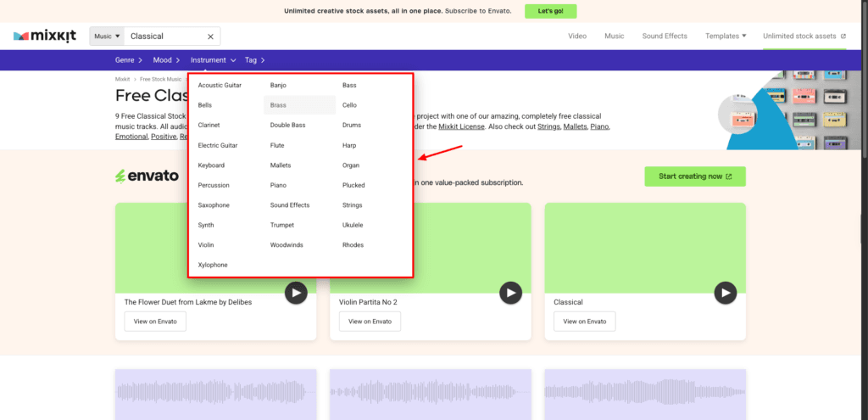Click waveform of rightmost bottom track

(x=645, y=394)
